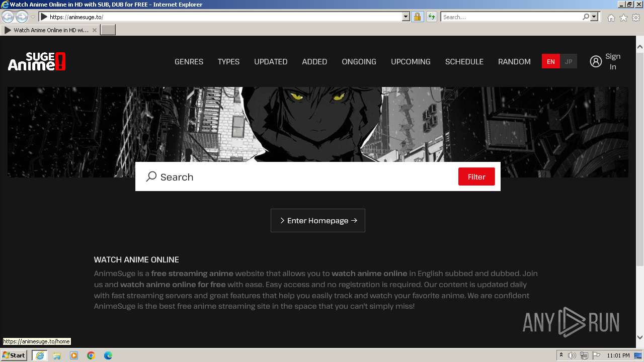Image resolution: width=644 pixels, height=362 pixels.
Task: Open the TYPES menu
Action: (x=228, y=61)
